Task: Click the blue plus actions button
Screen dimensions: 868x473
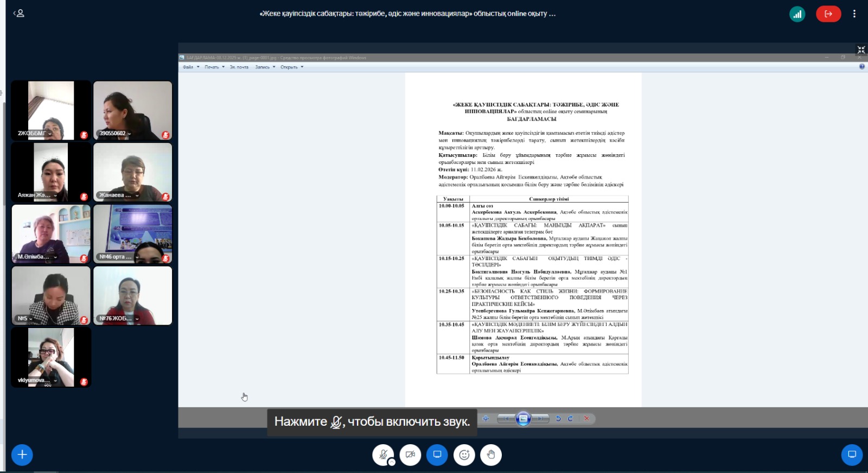Action: (x=22, y=455)
